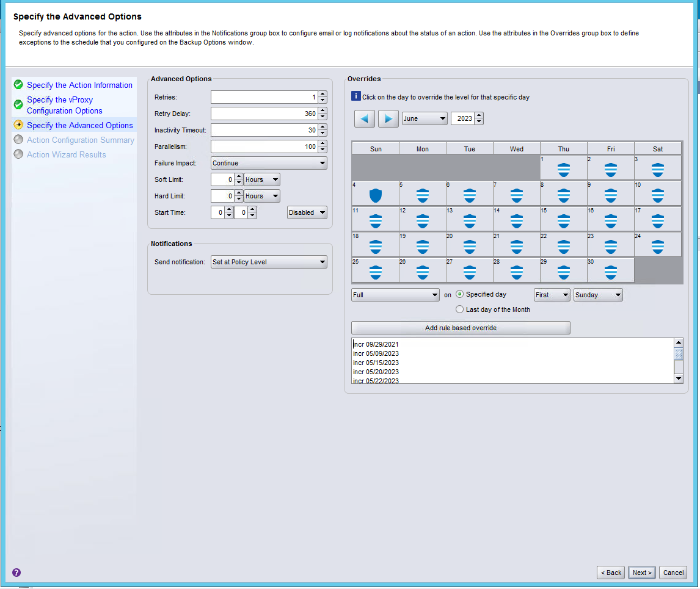Click the Next button
Viewport: 700px width, 589px height.
[x=641, y=573]
